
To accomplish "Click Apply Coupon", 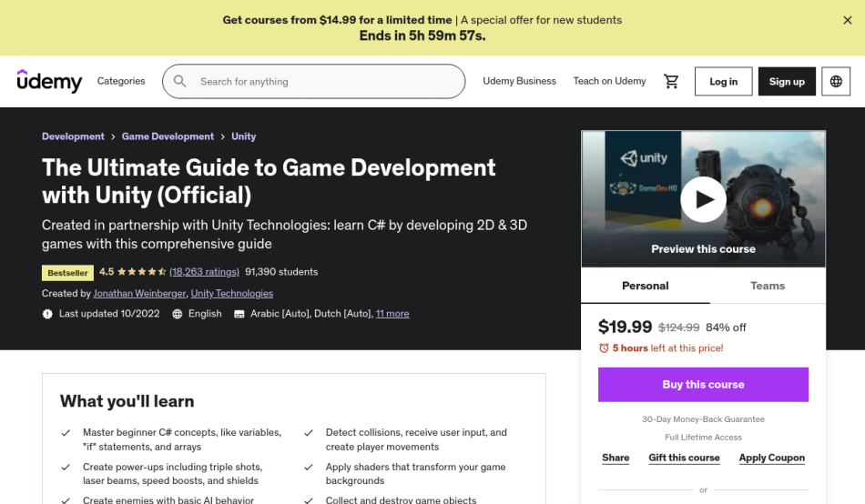I will pos(772,458).
